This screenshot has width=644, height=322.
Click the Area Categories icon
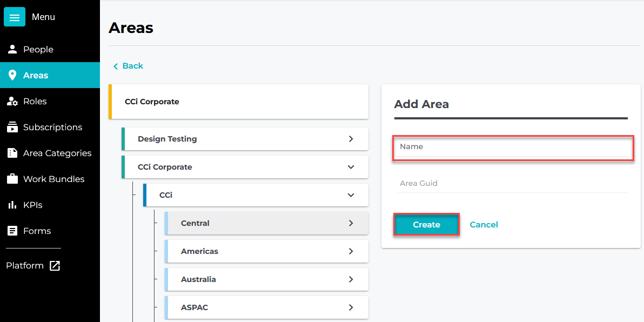12,153
